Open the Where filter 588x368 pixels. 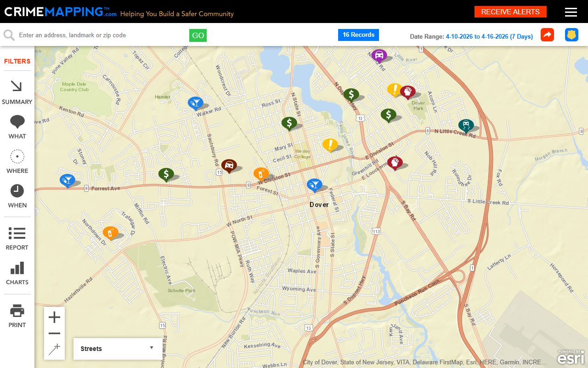click(x=17, y=161)
